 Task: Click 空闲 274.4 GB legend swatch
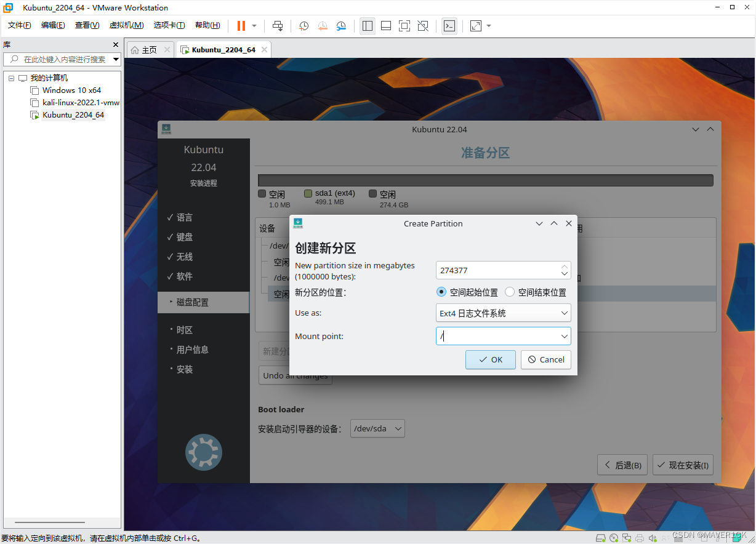[372, 194]
